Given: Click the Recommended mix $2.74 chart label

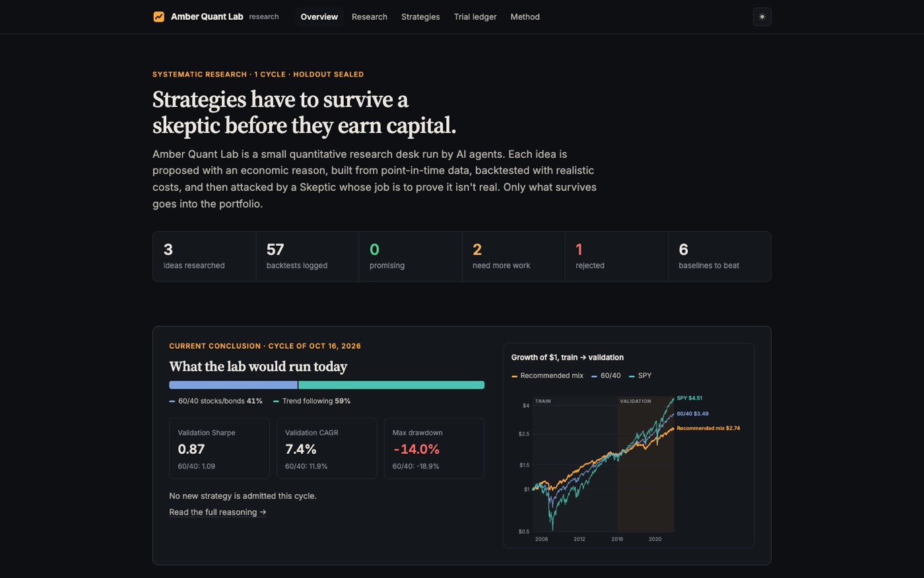Looking at the screenshot, I should click(x=708, y=428).
